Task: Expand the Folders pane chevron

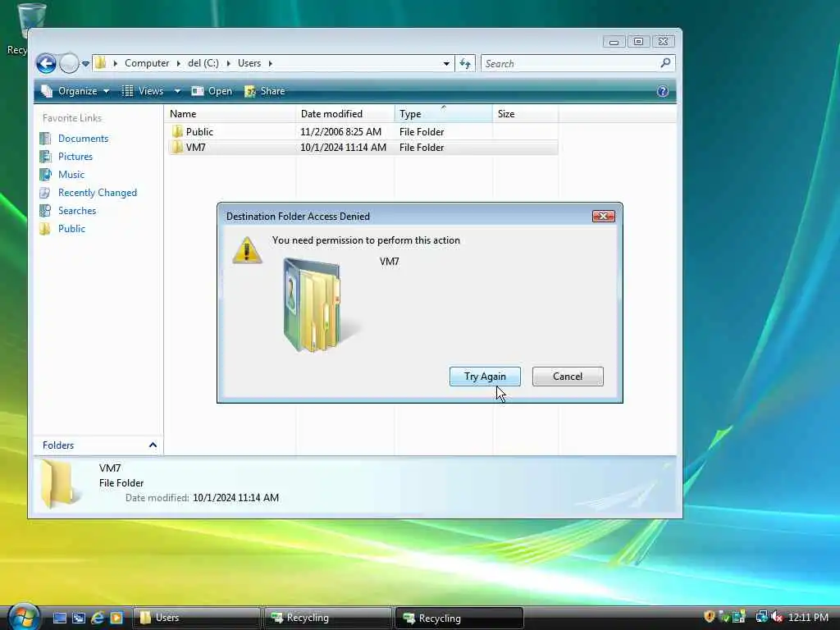Action: pyautogui.click(x=153, y=445)
